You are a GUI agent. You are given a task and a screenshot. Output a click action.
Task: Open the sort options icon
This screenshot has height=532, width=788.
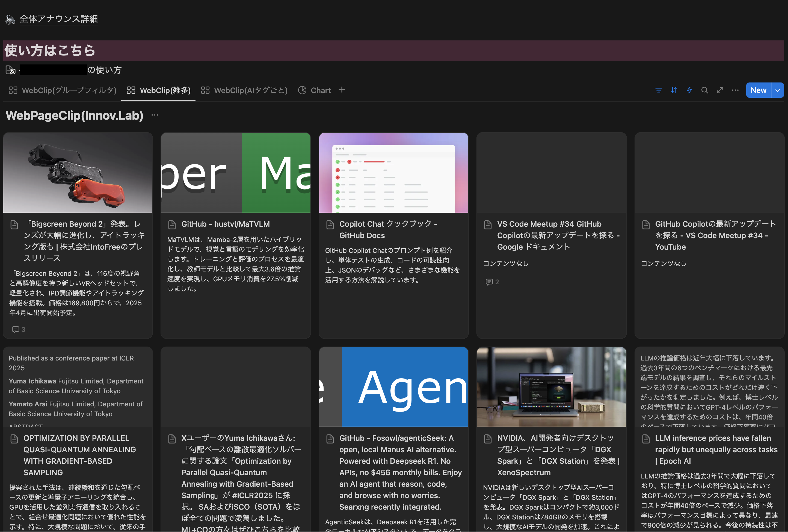coord(674,90)
